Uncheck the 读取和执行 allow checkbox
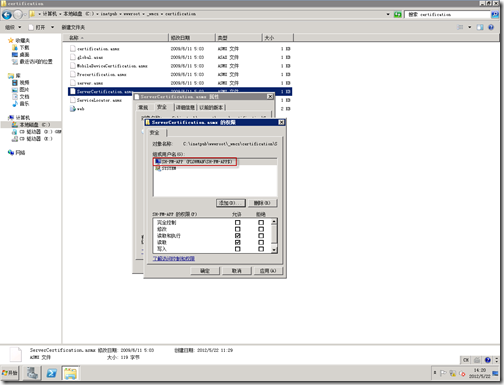This screenshot has width=504, height=385. pyautogui.click(x=238, y=236)
